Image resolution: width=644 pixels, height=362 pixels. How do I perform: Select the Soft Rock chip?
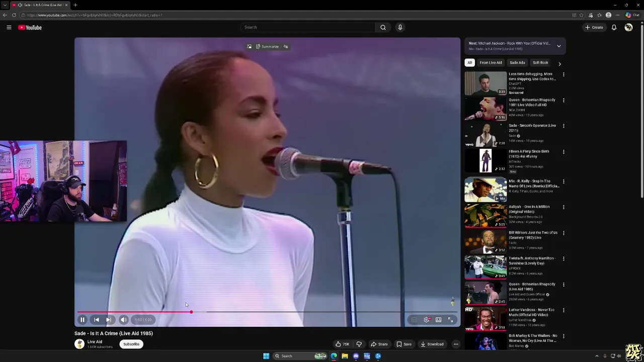[x=540, y=63]
